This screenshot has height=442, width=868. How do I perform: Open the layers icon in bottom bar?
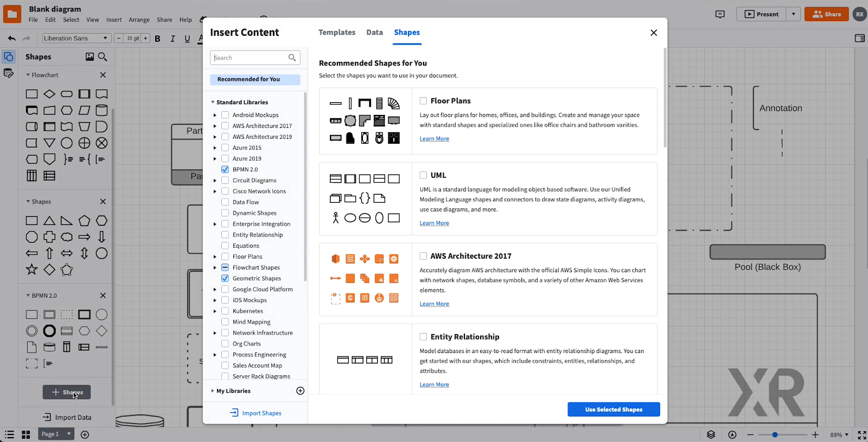[x=711, y=434]
